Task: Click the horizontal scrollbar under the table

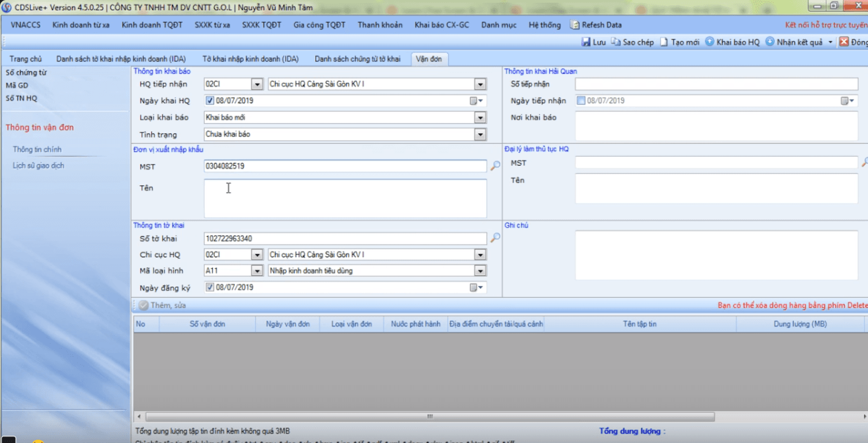Action: (430, 416)
